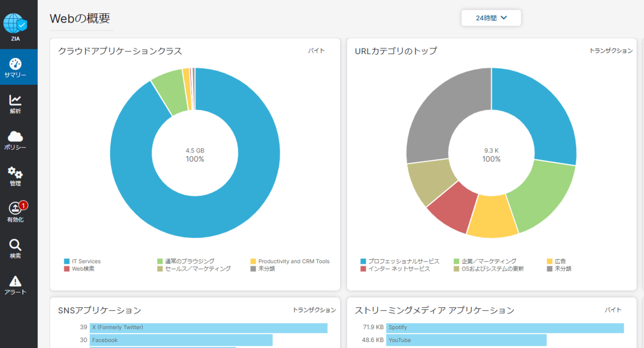Click the ストリーミングメディア アプリケーション card title
The image size is (644, 348).
tap(435, 310)
